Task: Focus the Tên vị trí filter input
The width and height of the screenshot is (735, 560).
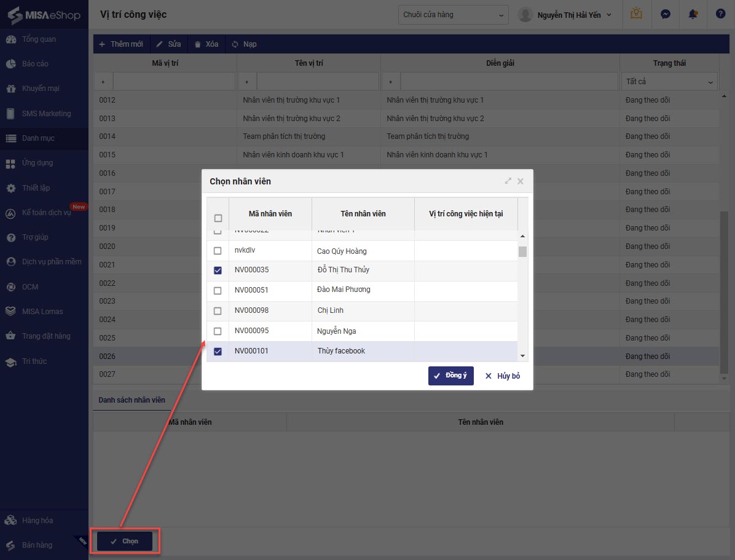Action: (318, 82)
